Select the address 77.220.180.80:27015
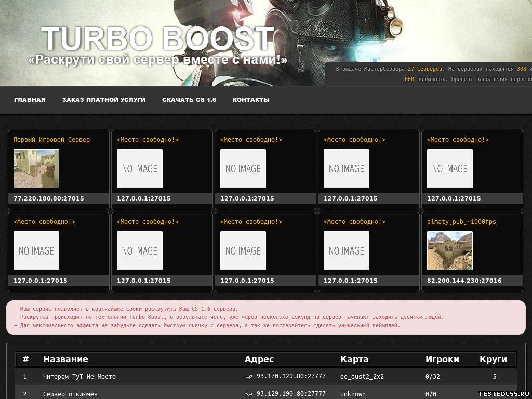This screenshot has width=532, height=399. pos(48,198)
